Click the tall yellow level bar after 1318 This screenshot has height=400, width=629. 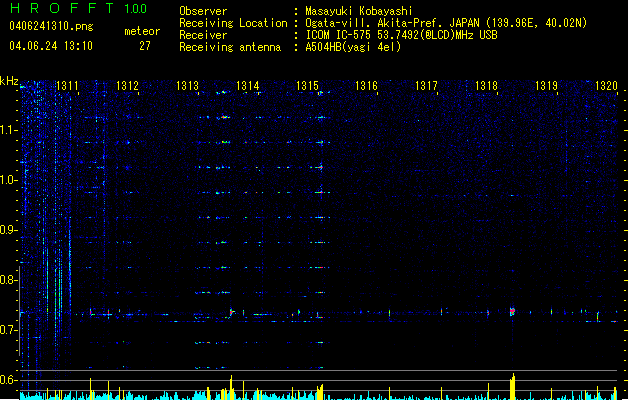pos(513,386)
